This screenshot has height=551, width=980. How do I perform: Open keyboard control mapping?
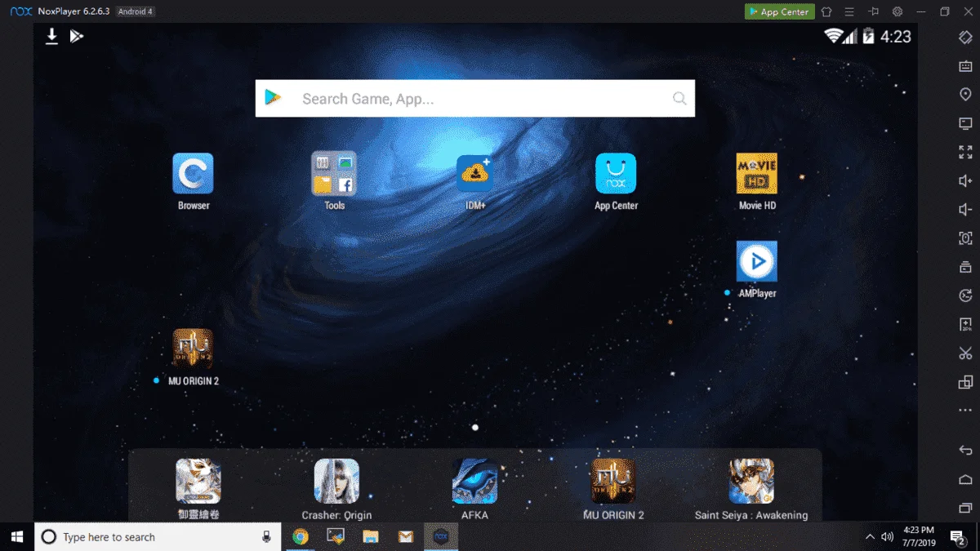[x=965, y=67]
